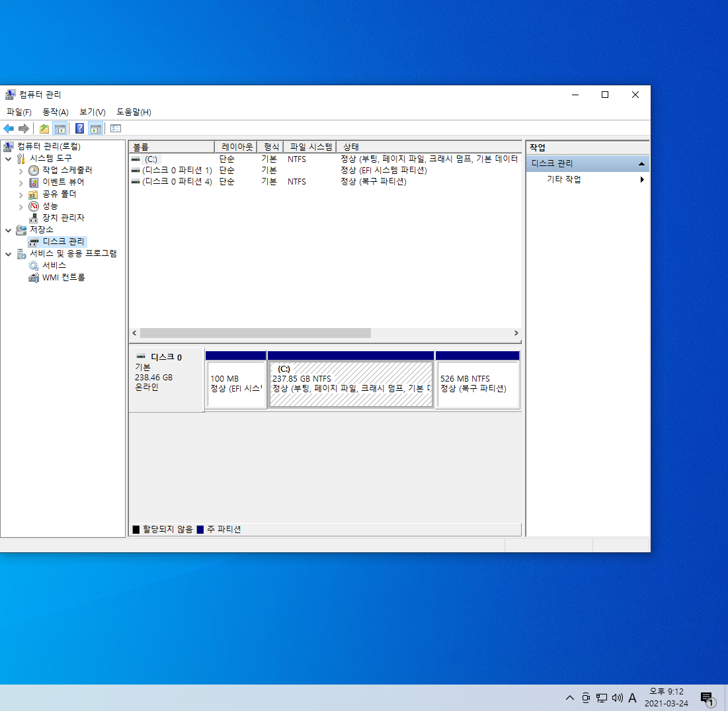Collapse the 서비스 및 응용 프로그램 node
This screenshot has width=728, height=711.
click(9, 254)
